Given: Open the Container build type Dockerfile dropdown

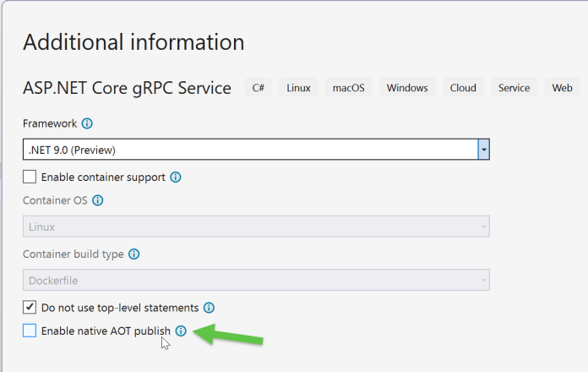Looking at the screenshot, I should (x=256, y=280).
